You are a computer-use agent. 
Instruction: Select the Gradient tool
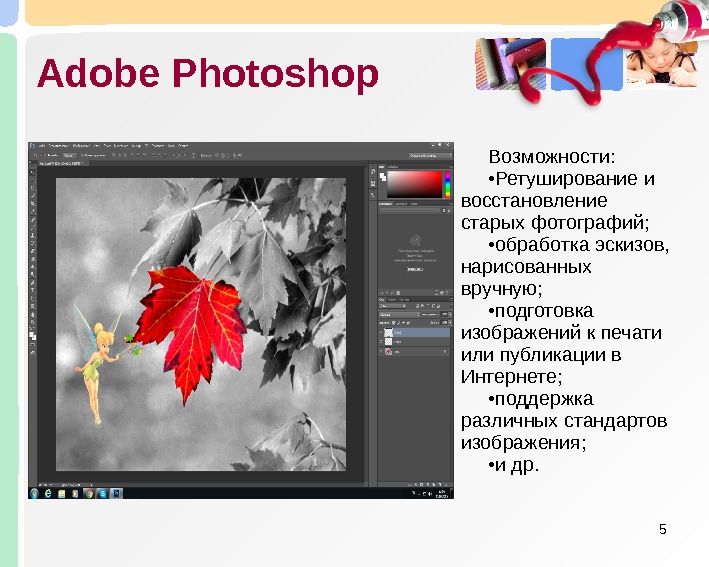click(35, 259)
